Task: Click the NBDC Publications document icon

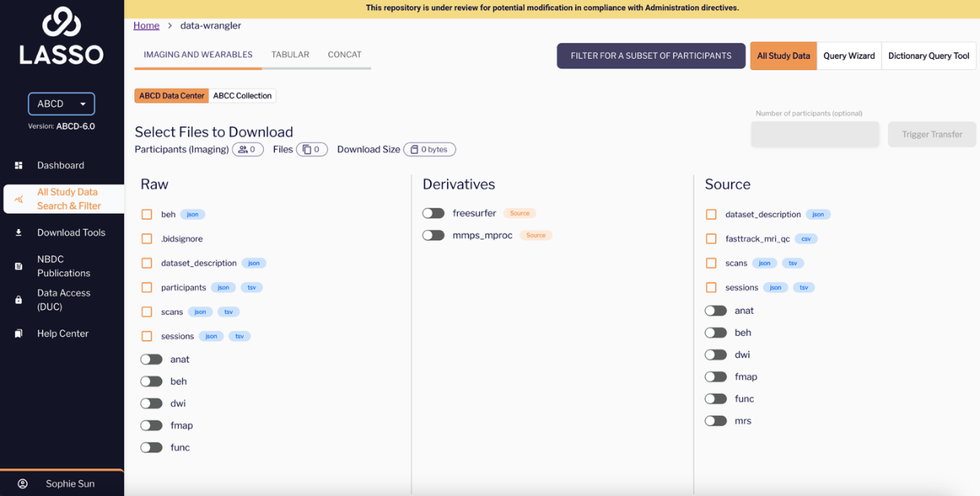Action: pyautogui.click(x=19, y=266)
